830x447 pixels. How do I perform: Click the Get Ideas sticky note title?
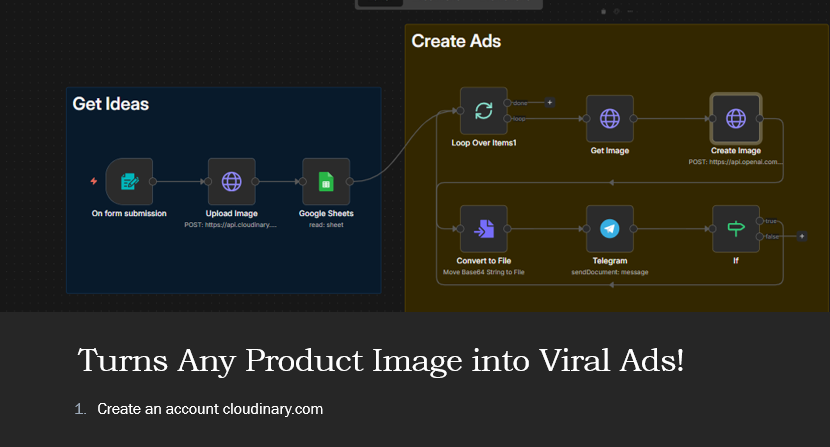coord(111,104)
